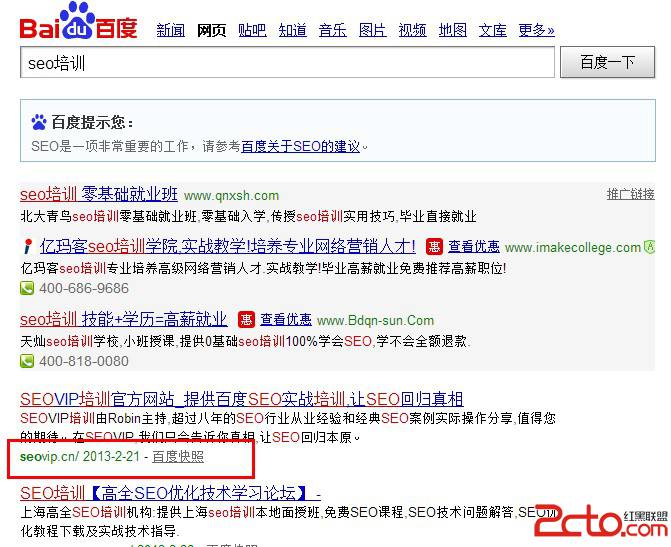This screenshot has width=671, height=547.
Task: Select the 网页 web tab
Action: (211, 30)
